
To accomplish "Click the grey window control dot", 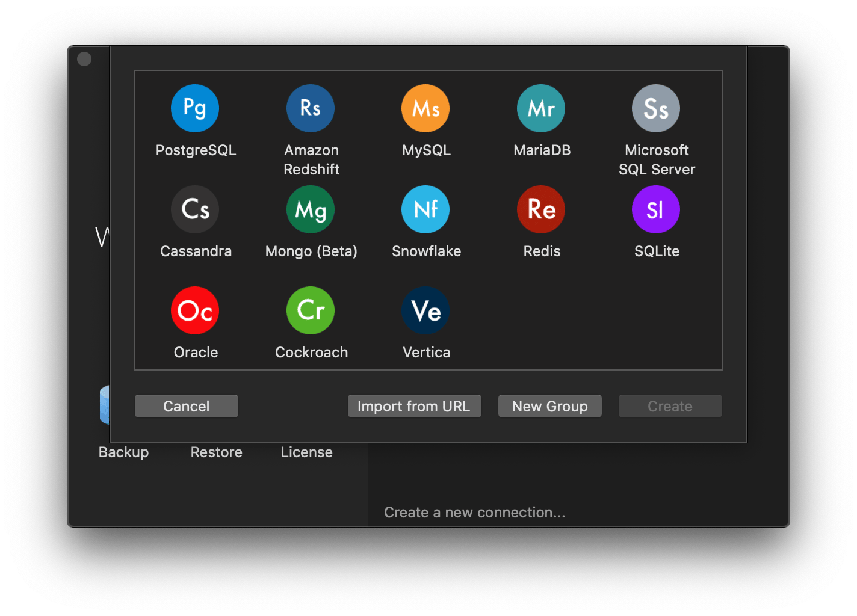I will 84,59.
